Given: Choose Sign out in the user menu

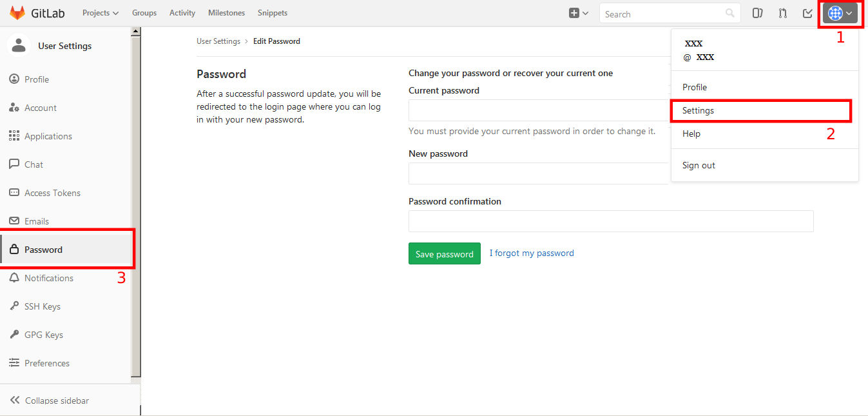Looking at the screenshot, I should (699, 166).
